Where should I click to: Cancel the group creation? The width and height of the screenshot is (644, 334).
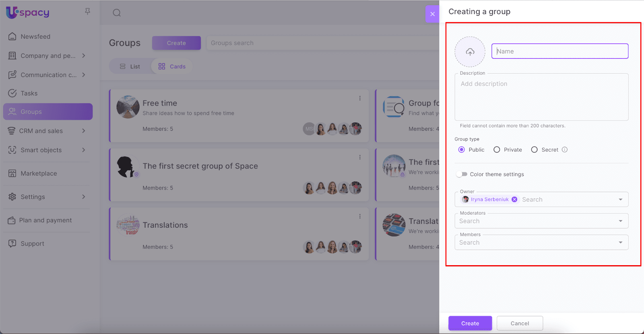click(x=520, y=323)
